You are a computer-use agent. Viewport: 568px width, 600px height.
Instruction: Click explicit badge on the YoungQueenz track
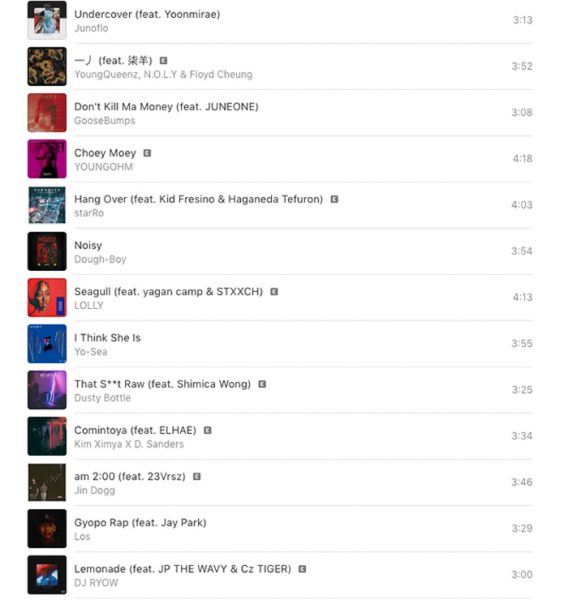pos(163,61)
